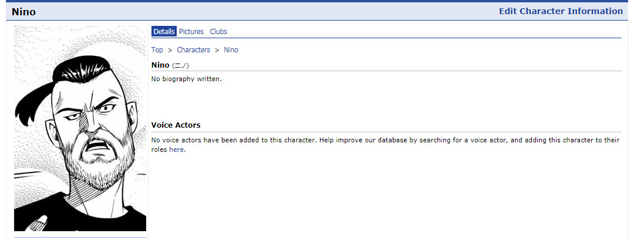The image size is (644, 240).
Task: Click the separator arrow after Top
Action: tap(170, 50)
